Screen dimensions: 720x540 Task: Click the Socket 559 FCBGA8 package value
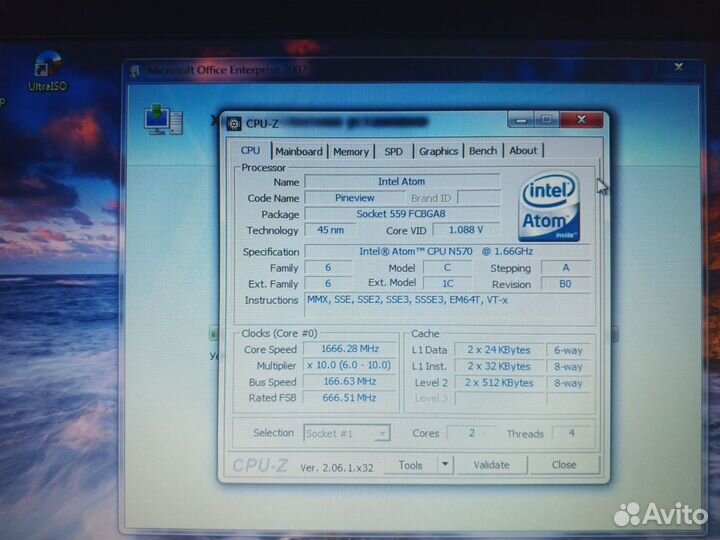point(402,214)
